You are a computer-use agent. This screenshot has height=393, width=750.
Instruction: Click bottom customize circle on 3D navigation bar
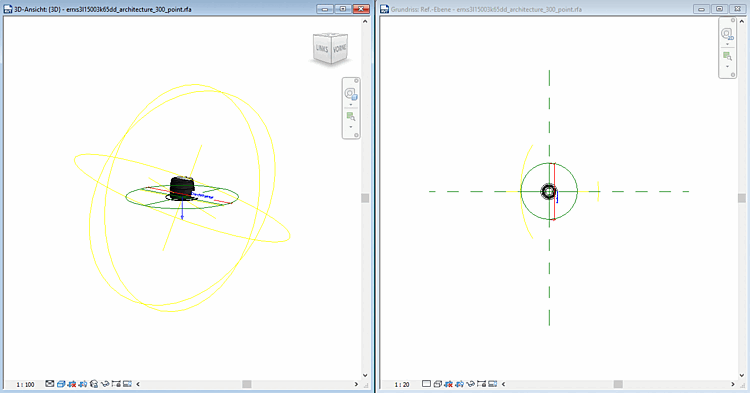(x=356, y=135)
